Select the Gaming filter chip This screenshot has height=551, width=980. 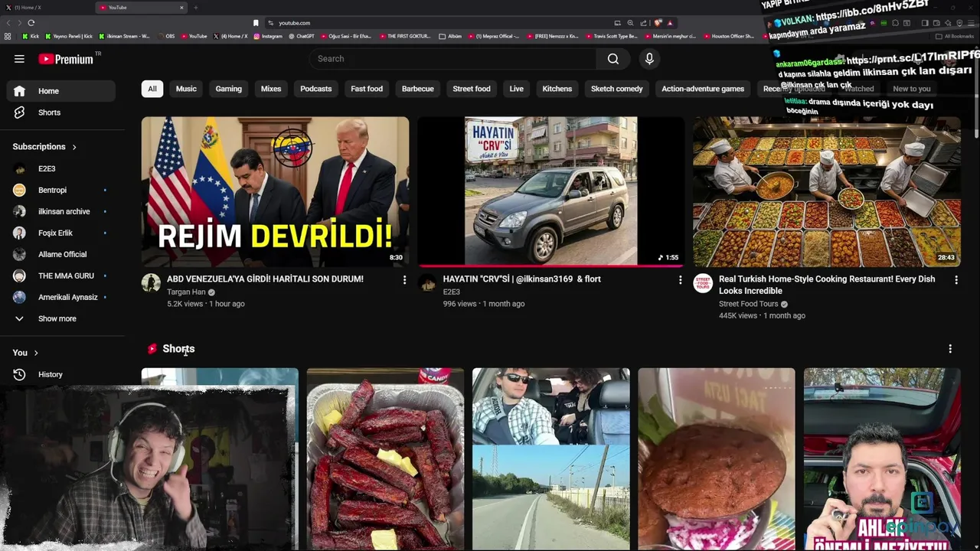click(x=228, y=89)
